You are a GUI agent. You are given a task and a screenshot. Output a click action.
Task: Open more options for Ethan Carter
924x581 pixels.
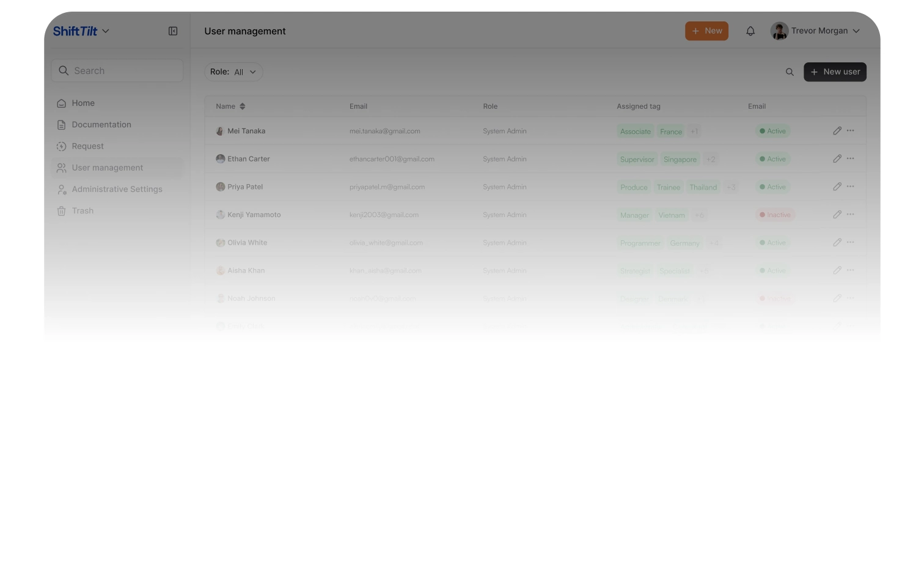pyautogui.click(x=850, y=158)
